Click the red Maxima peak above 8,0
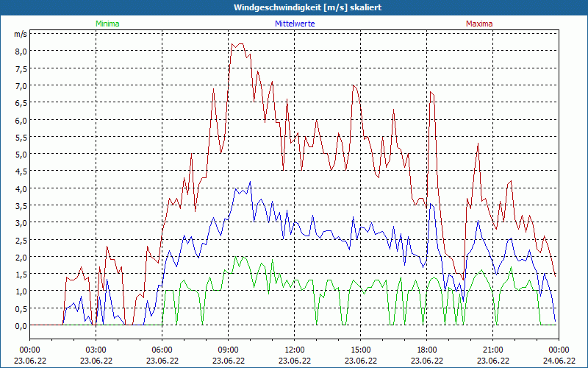Screen dimensions: 588x368 click(237, 45)
